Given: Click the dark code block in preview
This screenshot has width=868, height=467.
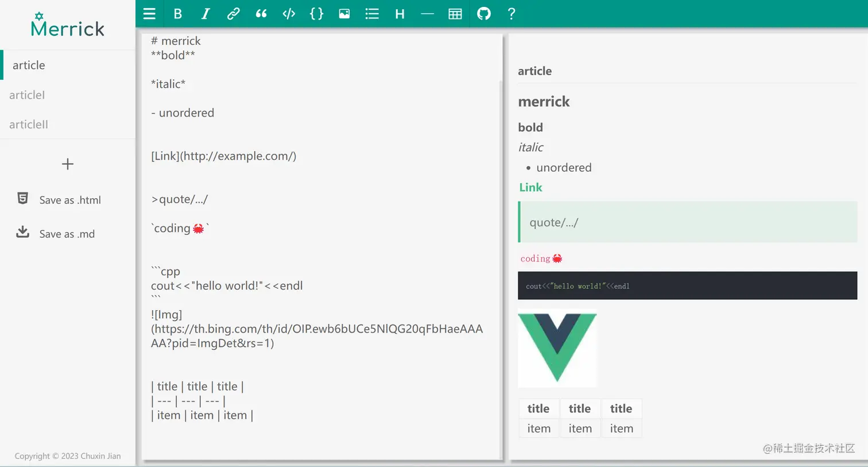Looking at the screenshot, I should click(x=688, y=285).
